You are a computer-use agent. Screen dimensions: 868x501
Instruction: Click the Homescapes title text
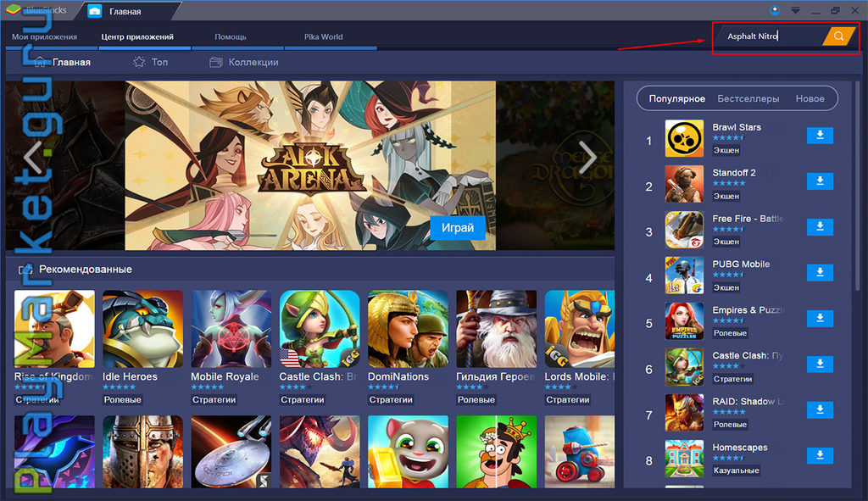(739, 448)
